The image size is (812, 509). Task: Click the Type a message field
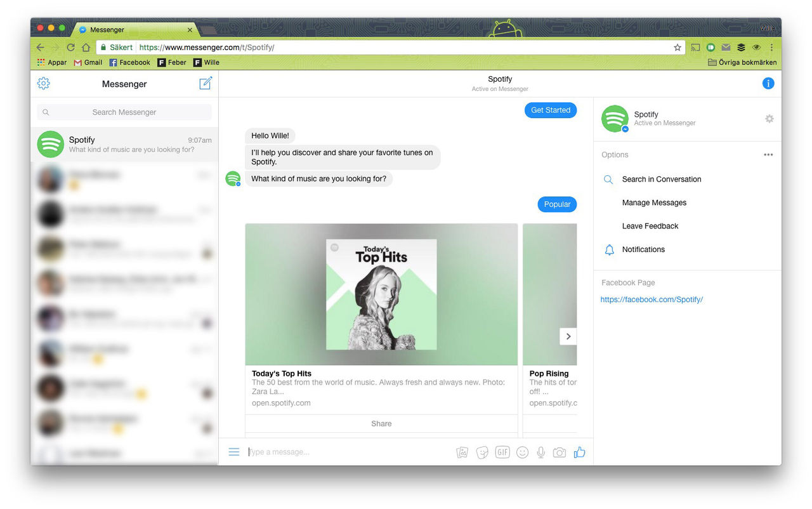point(348,452)
